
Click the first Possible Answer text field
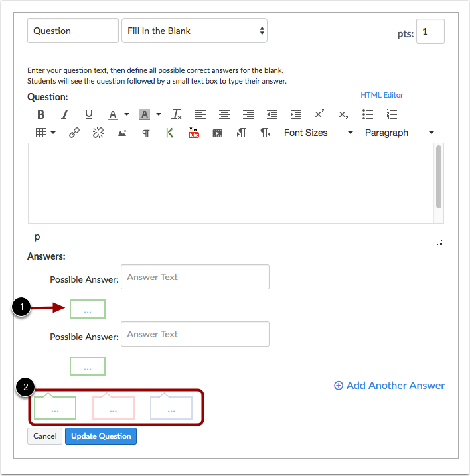pyautogui.click(x=195, y=277)
